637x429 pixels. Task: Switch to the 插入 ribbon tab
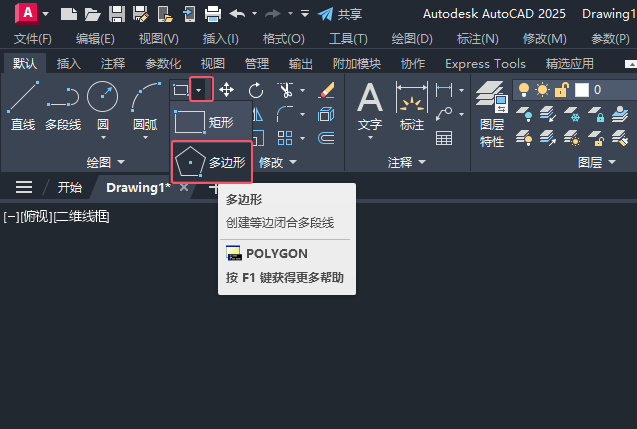[69, 64]
